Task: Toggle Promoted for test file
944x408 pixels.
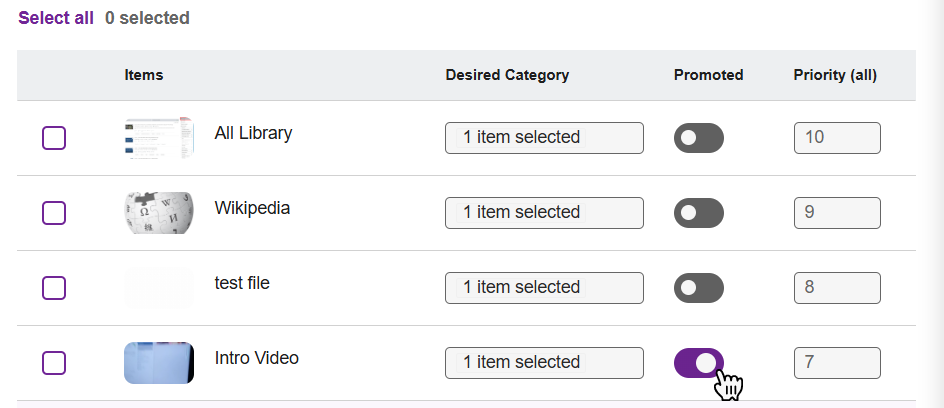Action: point(698,288)
